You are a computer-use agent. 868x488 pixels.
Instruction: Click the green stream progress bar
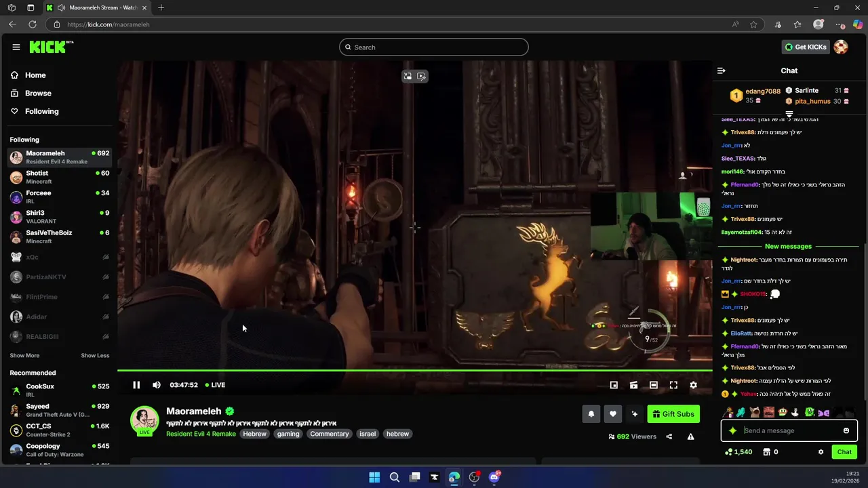point(415,370)
